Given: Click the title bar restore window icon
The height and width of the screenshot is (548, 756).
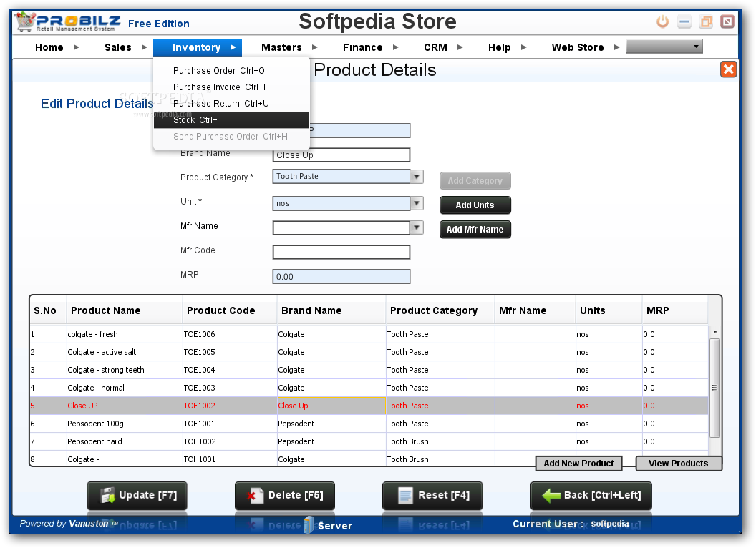Looking at the screenshot, I should [x=706, y=21].
